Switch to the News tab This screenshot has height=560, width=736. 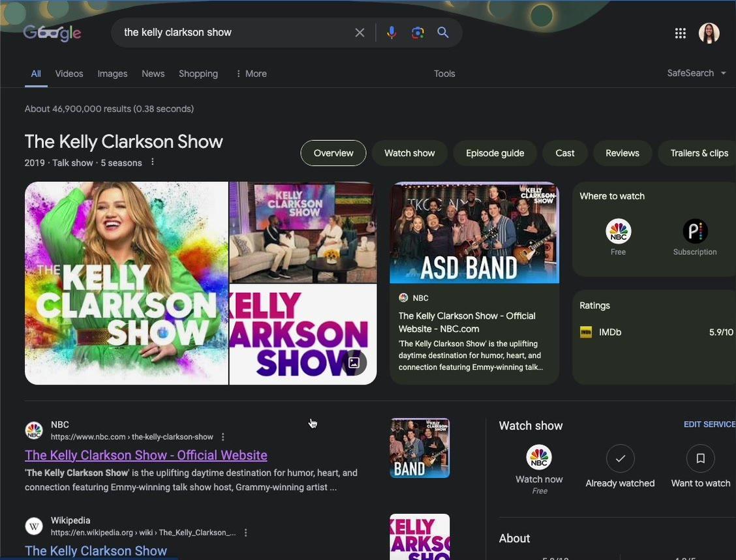153,74
